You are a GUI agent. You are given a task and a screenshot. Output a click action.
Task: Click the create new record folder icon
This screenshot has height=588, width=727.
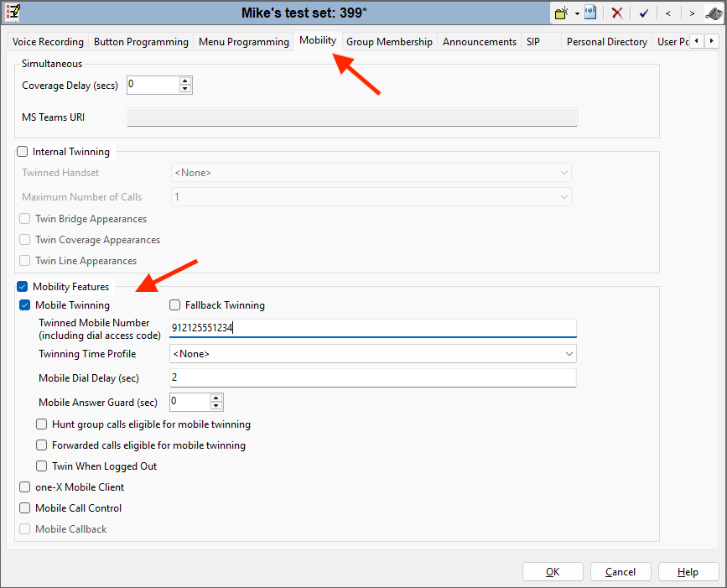[x=562, y=13]
